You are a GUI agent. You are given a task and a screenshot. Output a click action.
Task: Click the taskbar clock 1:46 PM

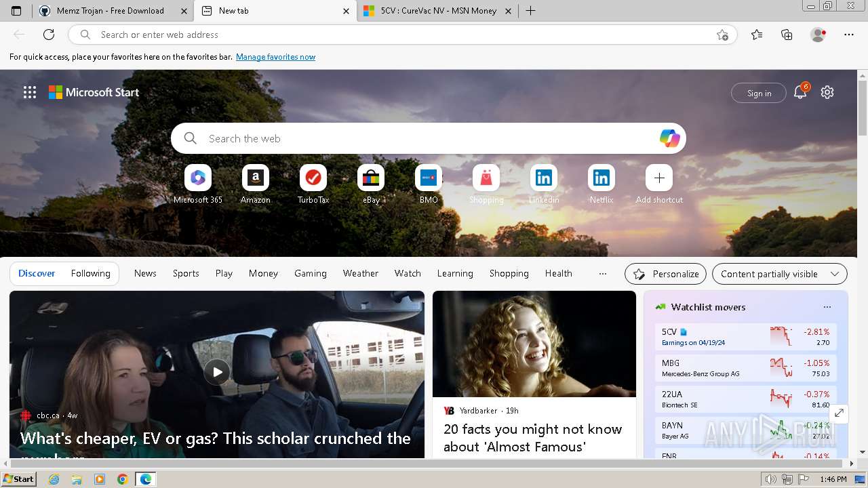[833, 479]
